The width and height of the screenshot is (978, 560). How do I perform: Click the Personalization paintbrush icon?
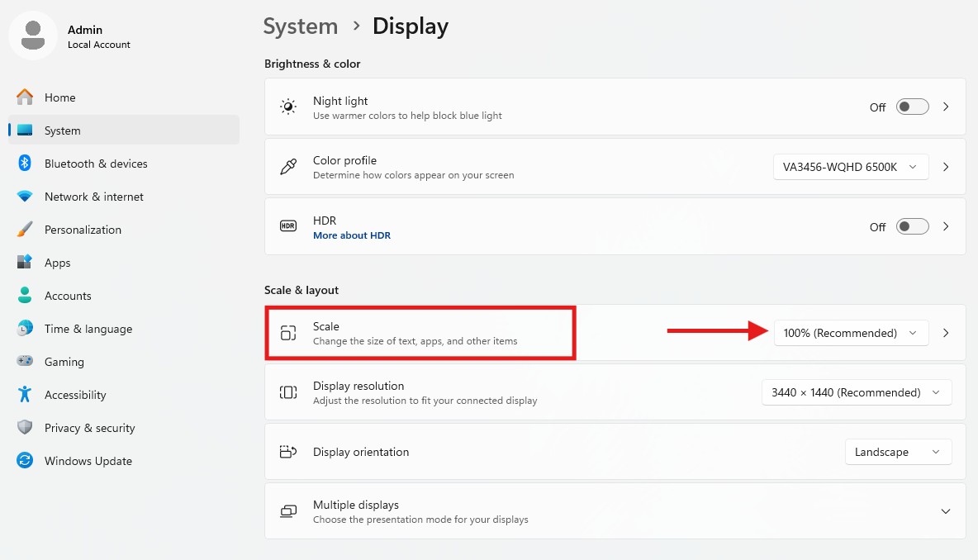25,230
